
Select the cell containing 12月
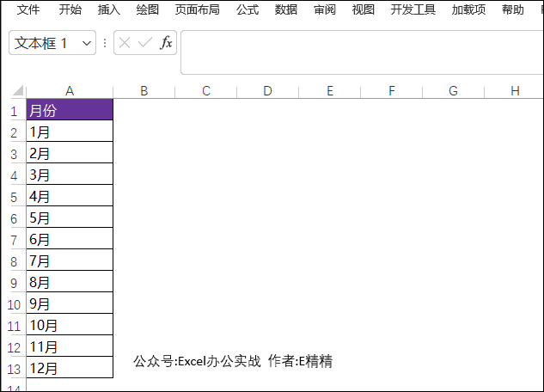click(x=70, y=369)
